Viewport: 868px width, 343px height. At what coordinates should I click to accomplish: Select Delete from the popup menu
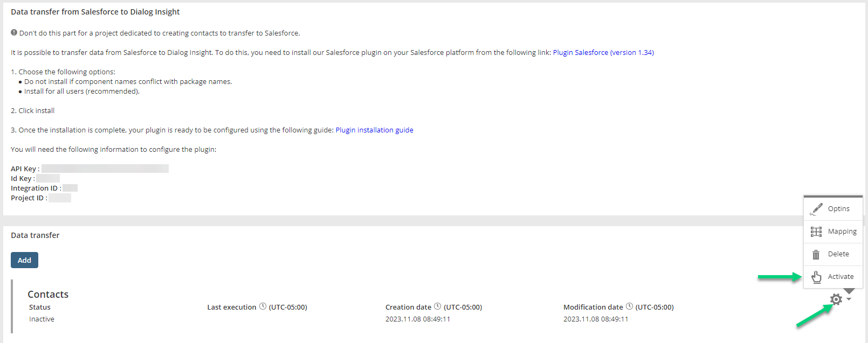point(833,254)
